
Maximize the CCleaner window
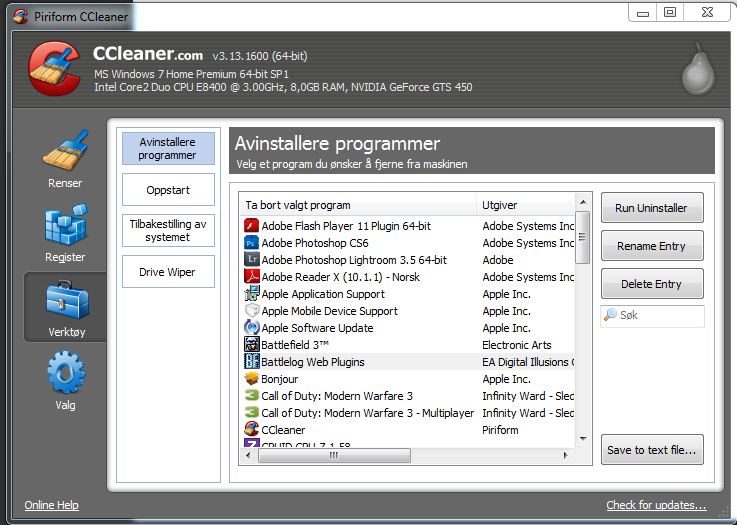[670, 13]
